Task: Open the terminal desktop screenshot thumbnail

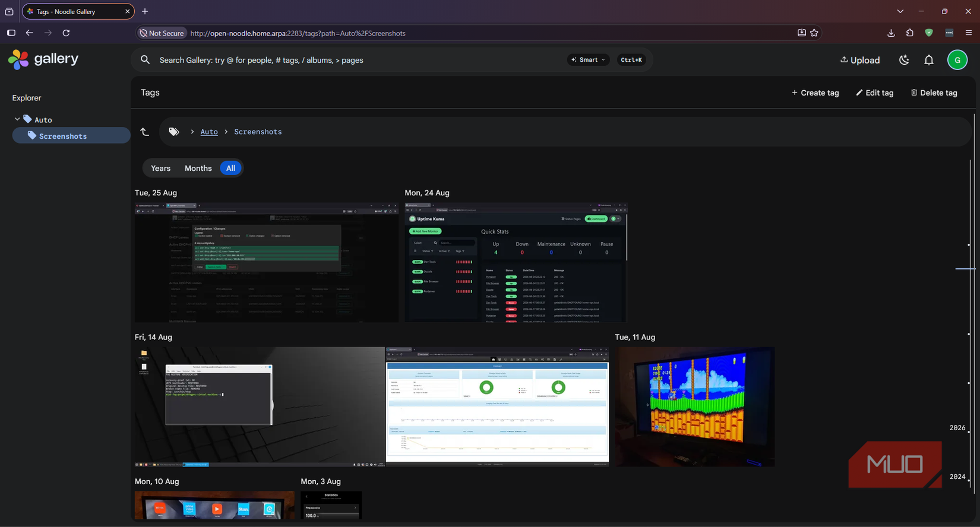Action: pyautogui.click(x=260, y=407)
